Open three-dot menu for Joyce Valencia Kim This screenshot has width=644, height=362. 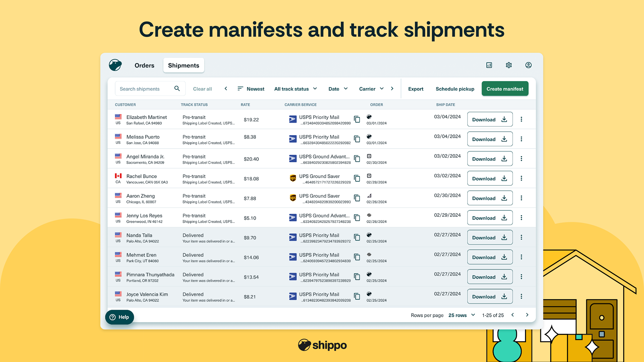point(521,296)
